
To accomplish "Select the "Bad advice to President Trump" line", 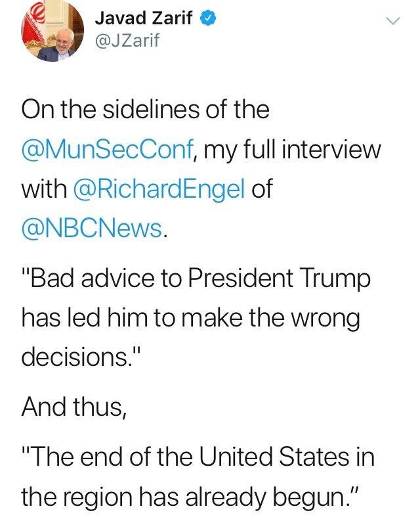I will pyautogui.click(x=196, y=277).
